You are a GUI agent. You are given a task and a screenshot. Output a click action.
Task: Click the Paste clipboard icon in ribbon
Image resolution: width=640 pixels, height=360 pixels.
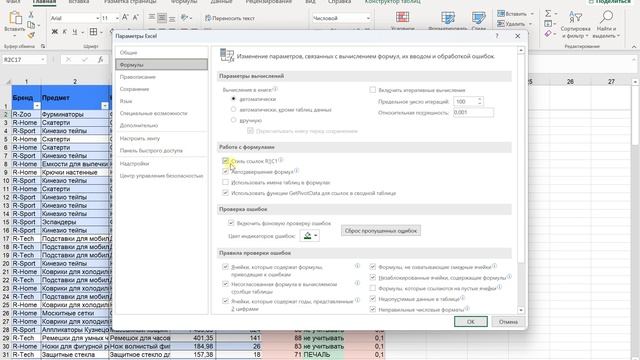[15, 18]
